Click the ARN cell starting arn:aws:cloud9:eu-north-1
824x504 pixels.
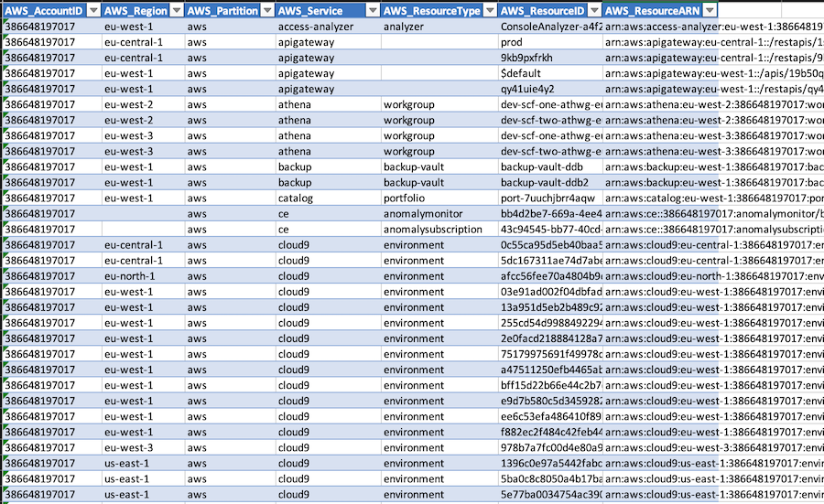pyautogui.click(x=660, y=276)
